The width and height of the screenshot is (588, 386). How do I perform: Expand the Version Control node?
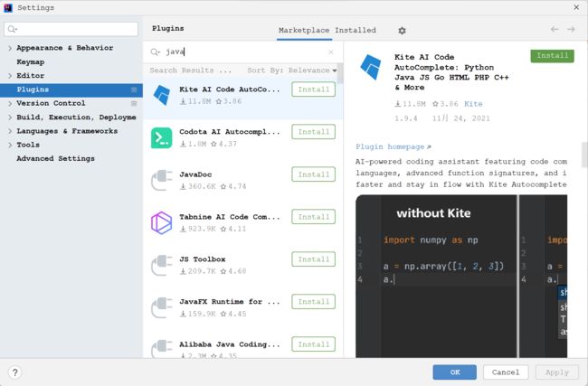click(10, 103)
